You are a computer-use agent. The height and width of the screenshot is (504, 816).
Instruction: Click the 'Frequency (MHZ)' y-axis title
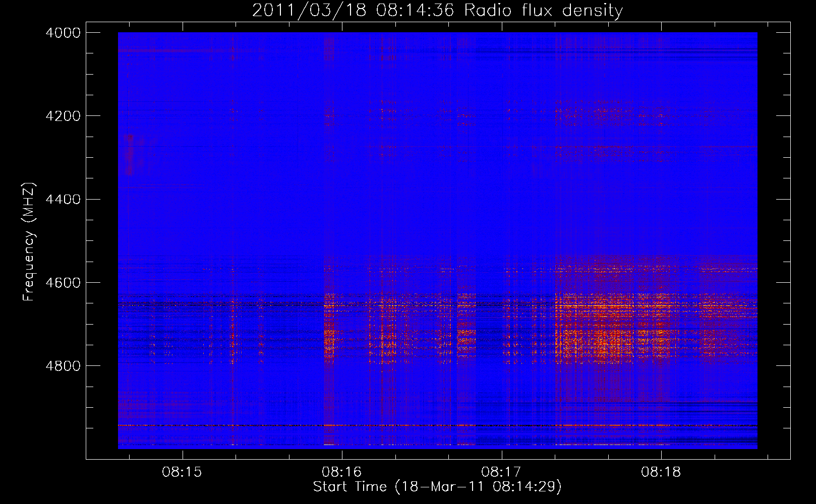coord(29,242)
